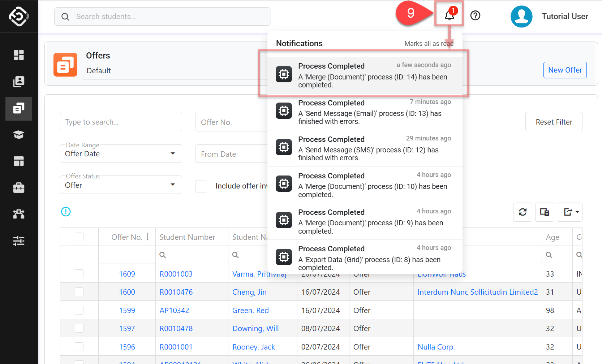Open the Export Data Grid ID 8 notification
The image size is (602, 364).
pos(365,257)
